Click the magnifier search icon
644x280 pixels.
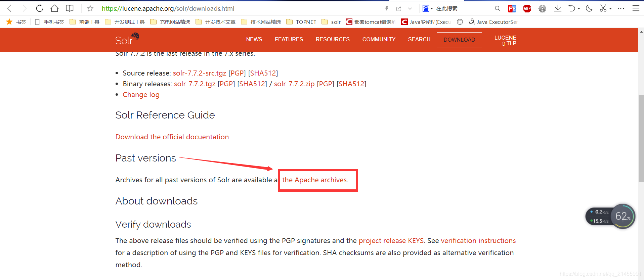point(497,8)
